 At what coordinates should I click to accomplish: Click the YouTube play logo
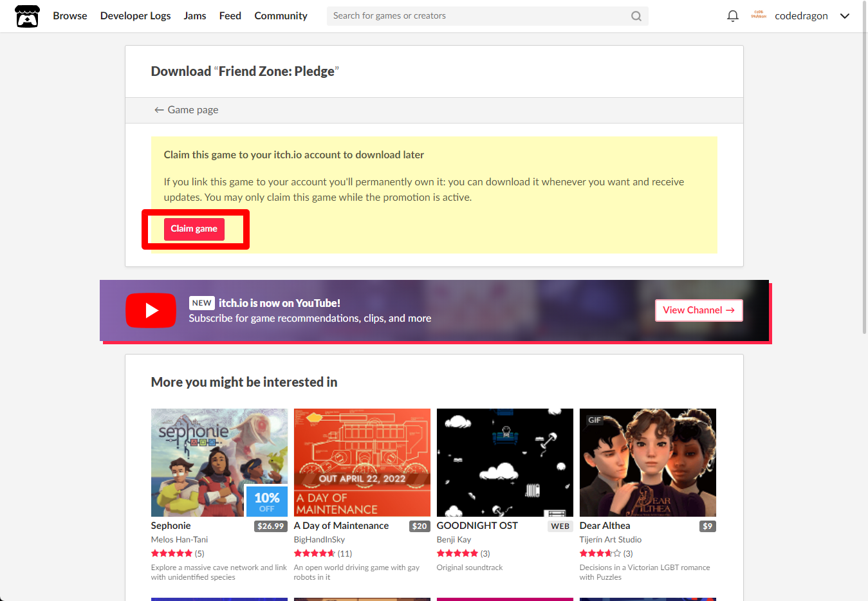[151, 310]
